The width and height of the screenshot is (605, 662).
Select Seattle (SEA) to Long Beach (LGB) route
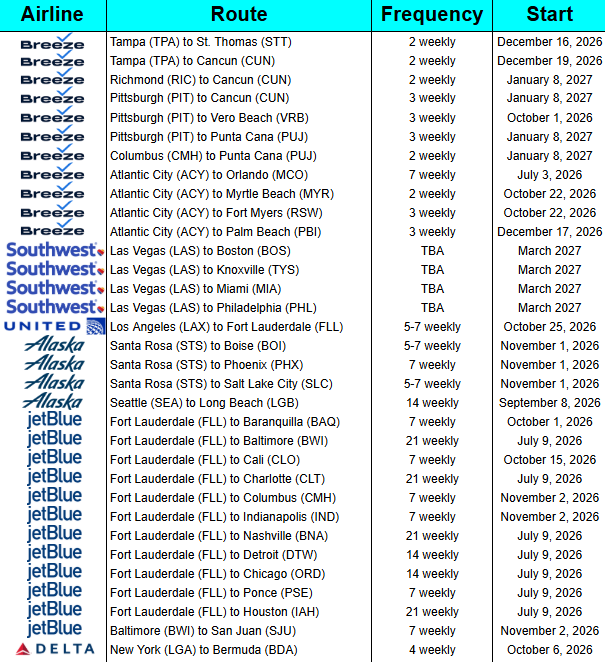click(x=204, y=403)
